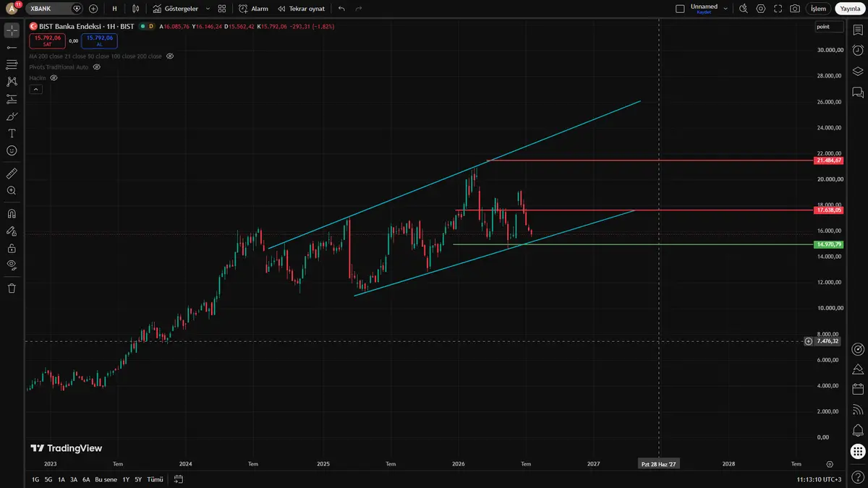This screenshot has height=488, width=868.
Task: Open chart settings hexagon icon
Action: tap(760, 9)
